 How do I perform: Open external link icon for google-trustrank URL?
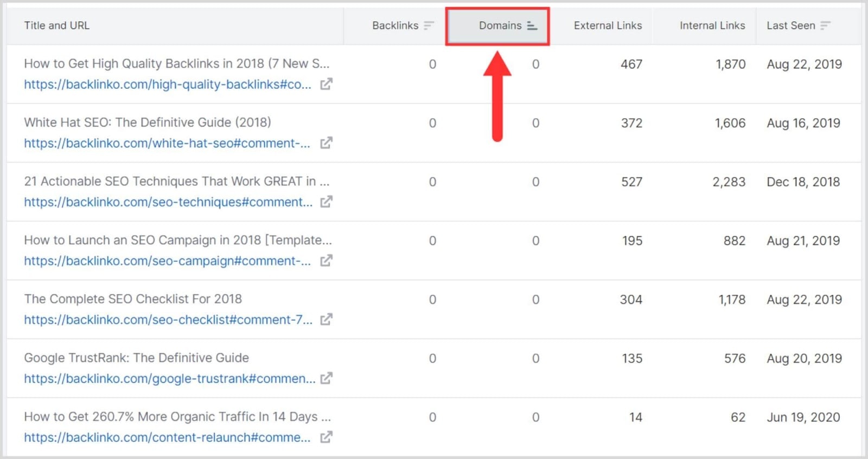pos(326,378)
